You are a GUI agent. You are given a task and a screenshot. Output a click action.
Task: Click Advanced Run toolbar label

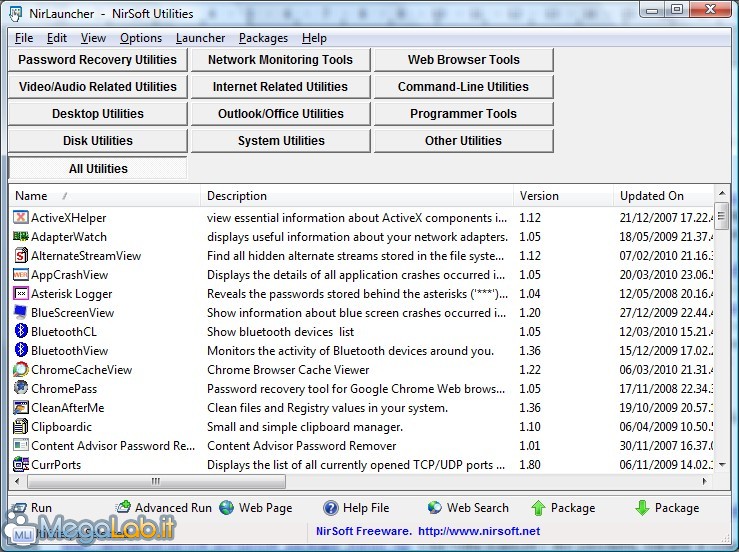tap(173, 508)
